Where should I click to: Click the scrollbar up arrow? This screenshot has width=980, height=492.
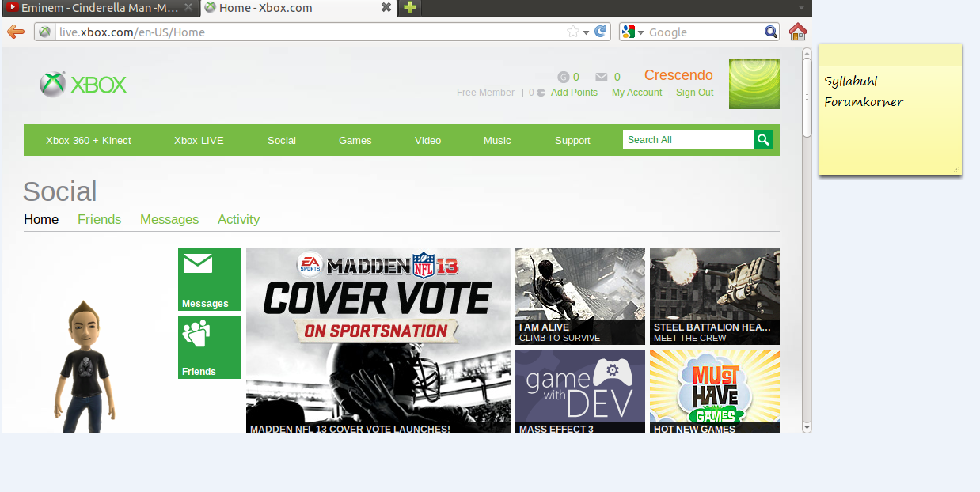tap(807, 53)
